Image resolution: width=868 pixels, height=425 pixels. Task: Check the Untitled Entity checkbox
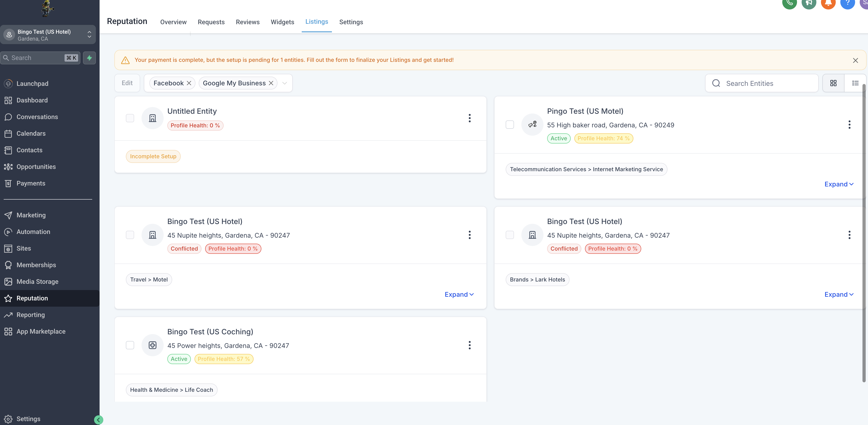click(x=130, y=118)
